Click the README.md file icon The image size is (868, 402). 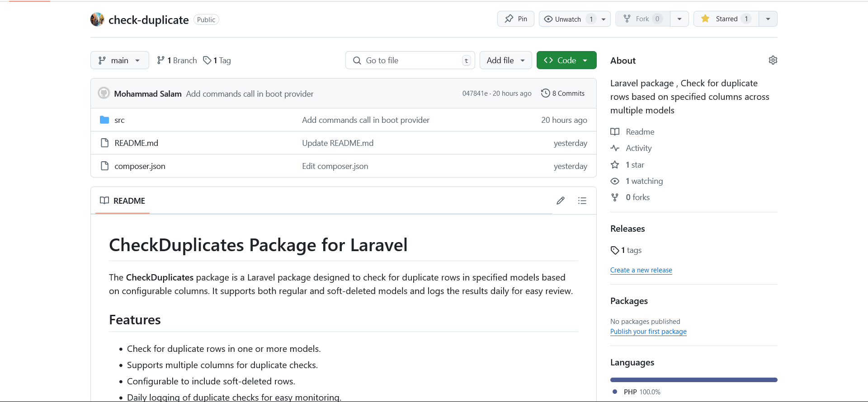[x=104, y=143]
